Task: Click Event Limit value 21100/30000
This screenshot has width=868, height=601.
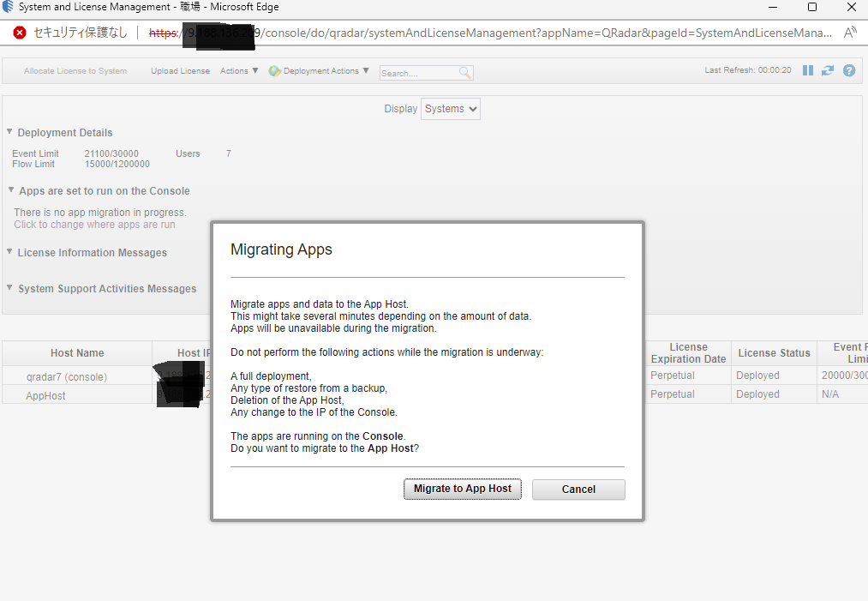Action: coord(111,153)
